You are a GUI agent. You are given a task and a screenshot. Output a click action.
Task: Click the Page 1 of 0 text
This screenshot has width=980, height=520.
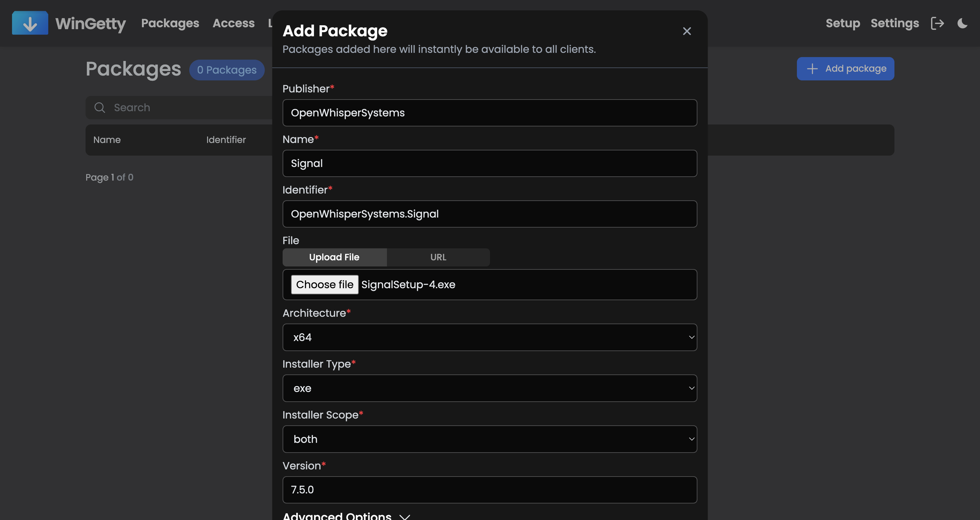point(109,177)
